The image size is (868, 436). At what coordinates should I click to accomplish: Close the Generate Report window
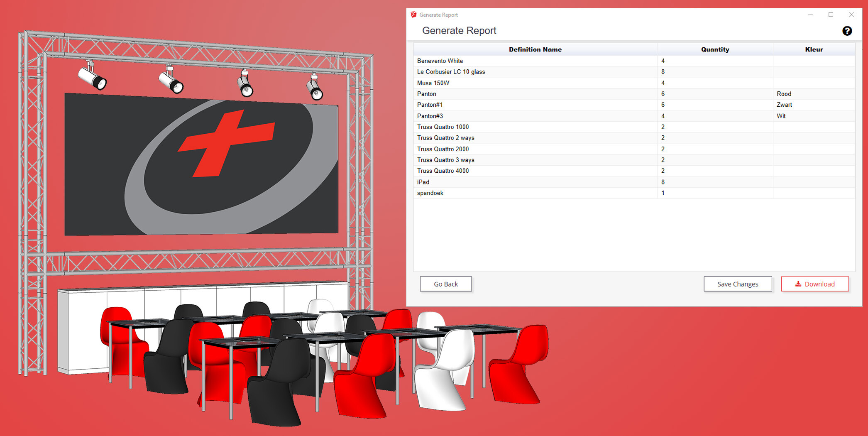[x=851, y=15]
